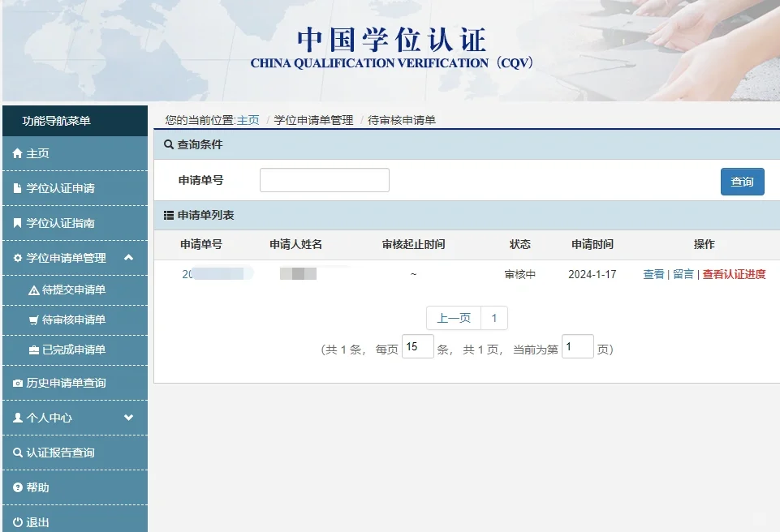Click the bookmark icon for 学位认证指南
The image size is (780, 532).
pyautogui.click(x=18, y=223)
